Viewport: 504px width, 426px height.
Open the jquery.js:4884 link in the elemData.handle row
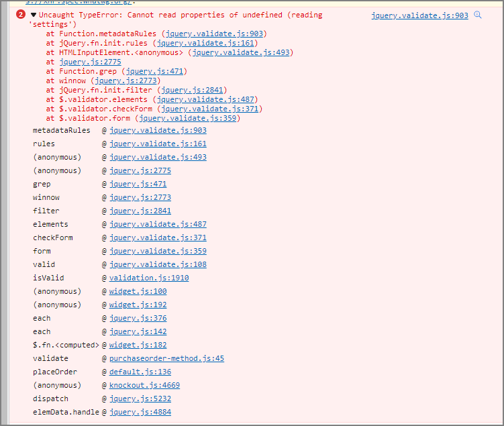[x=140, y=412]
